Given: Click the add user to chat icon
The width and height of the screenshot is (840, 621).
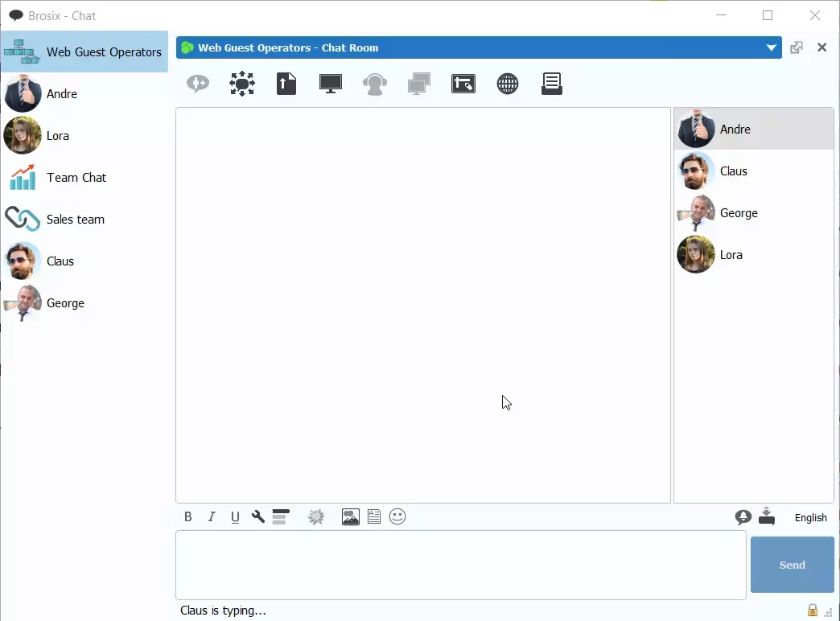Looking at the screenshot, I should pyautogui.click(x=198, y=84).
